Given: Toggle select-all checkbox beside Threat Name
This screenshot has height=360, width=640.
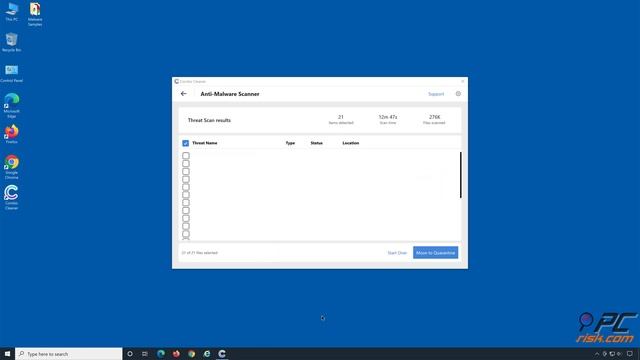Looking at the screenshot, I should coord(185,143).
